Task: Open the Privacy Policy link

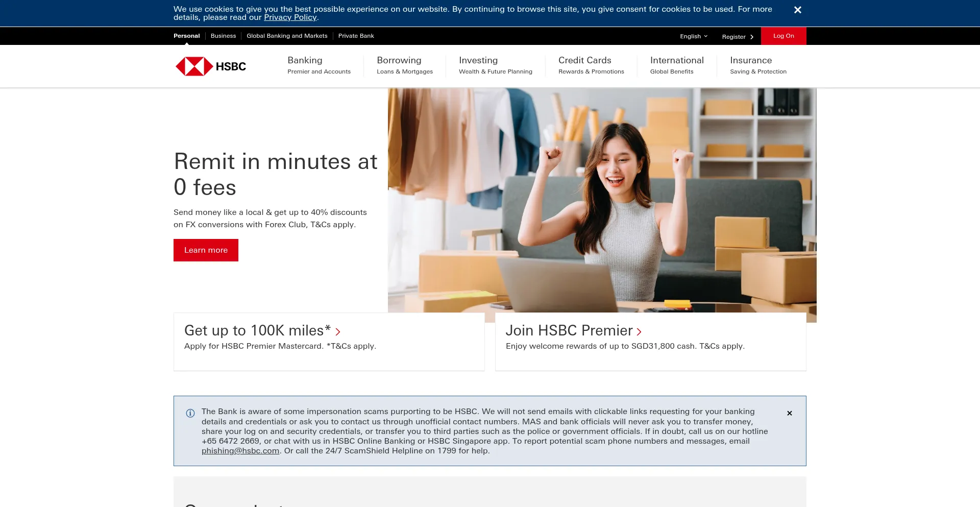Action: click(290, 17)
